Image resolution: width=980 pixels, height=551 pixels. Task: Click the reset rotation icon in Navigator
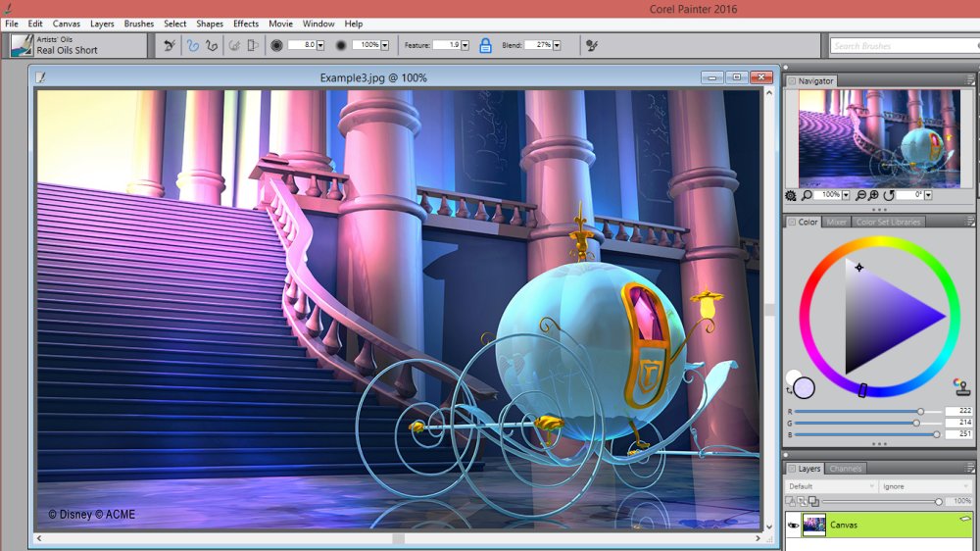point(889,196)
